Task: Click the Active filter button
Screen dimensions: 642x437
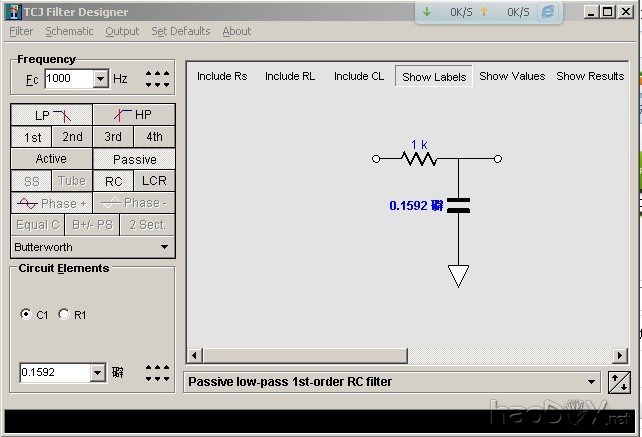Action: (51, 159)
